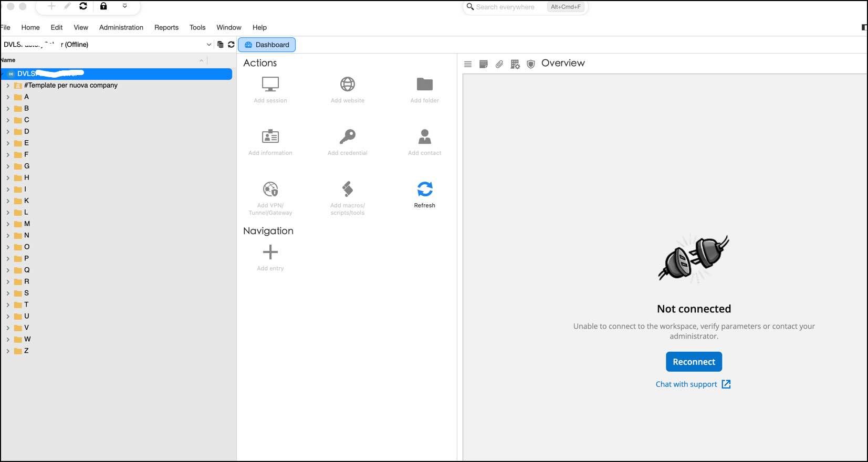Image resolution: width=868 pixels, height=462 pixels.
Task: Click the Add macros/scripts/tools icon
Action: pyautogui.click(x=348, y=189)
